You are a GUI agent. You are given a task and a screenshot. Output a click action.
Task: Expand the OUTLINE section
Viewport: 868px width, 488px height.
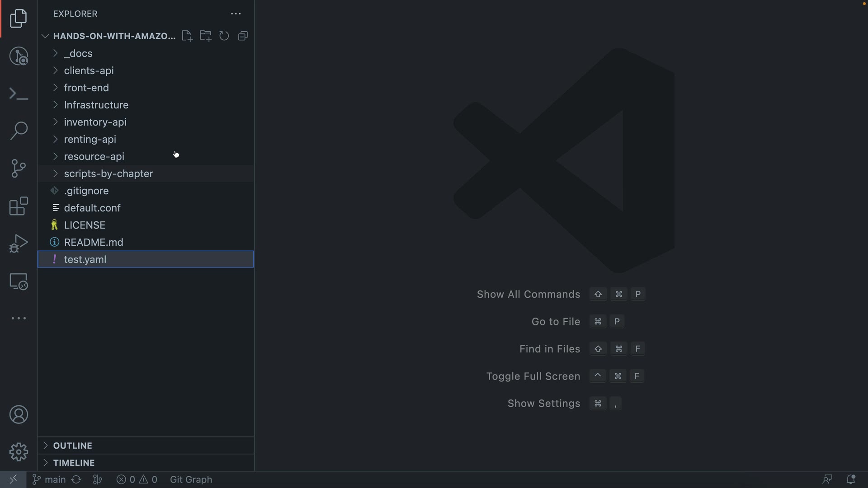72,446
